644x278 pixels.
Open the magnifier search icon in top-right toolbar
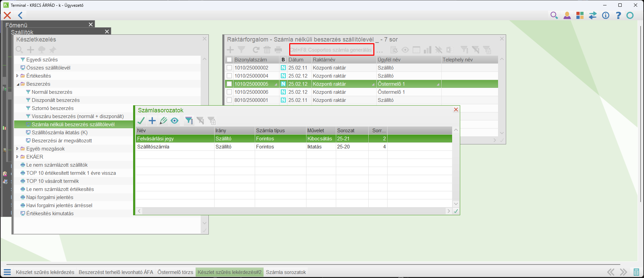point(554,15)
